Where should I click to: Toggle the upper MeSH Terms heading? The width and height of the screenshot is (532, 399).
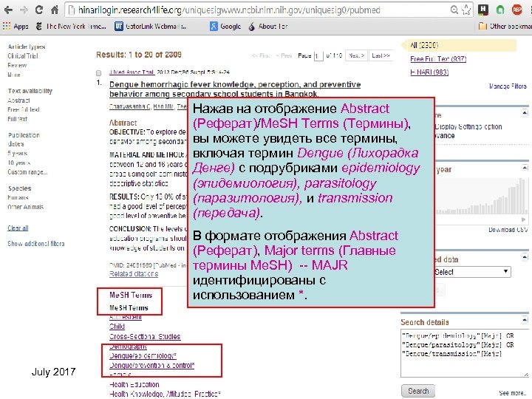tap(131, 295)
